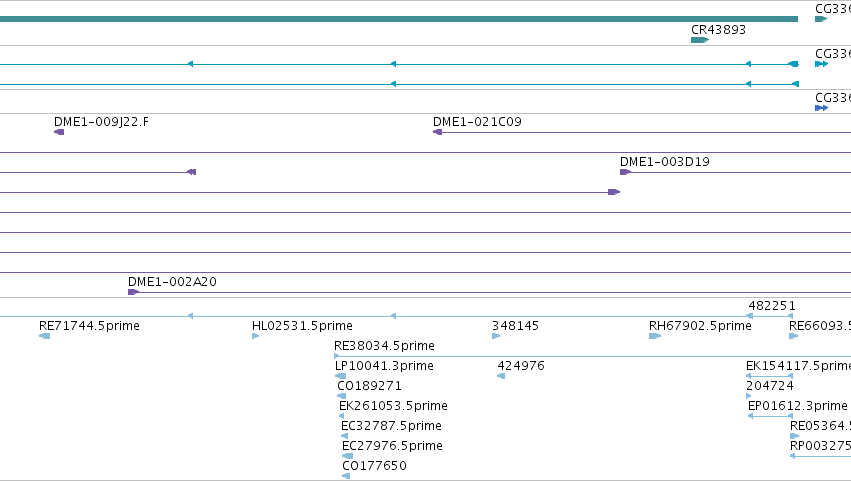
Task: Click the EC27976.5prime label
Action: click(x=392, y=446)
